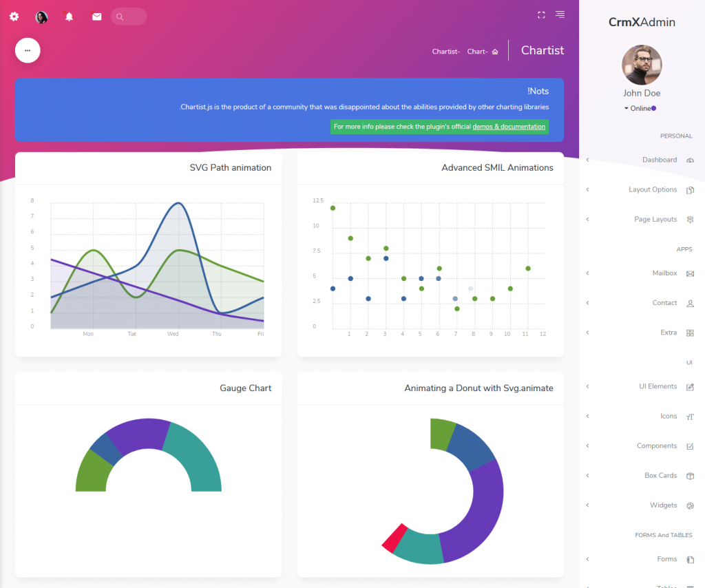Screen dimensions: 705x588
Task: Click the Box Cards cube icon
Action: (x=690, y=476)
